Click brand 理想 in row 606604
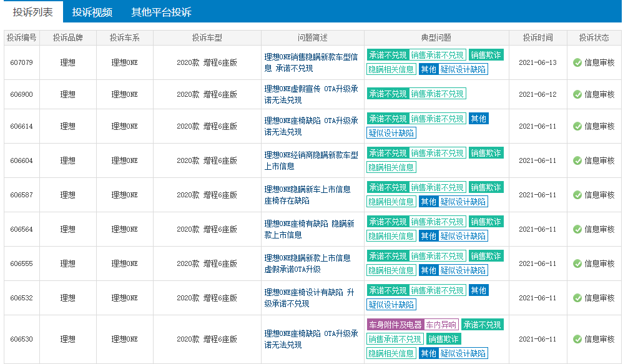Image resolution: width=628 pixels, height=364 pixels. coord(67,160)
